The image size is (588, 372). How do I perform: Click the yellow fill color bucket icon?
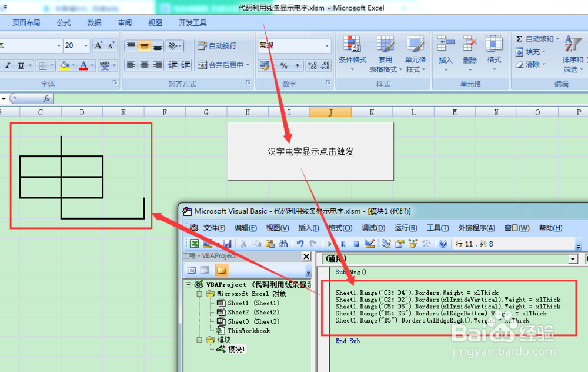(x=65, y=65)
